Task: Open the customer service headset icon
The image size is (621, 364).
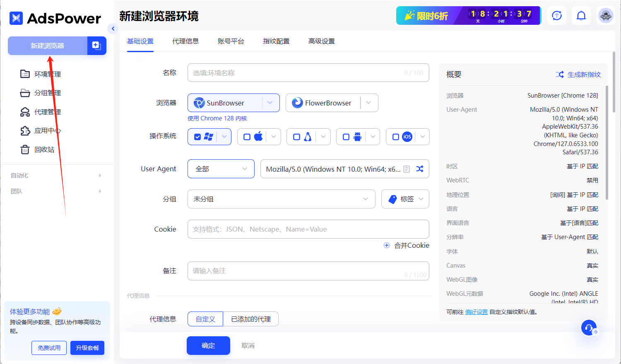Action: [589, 328]
